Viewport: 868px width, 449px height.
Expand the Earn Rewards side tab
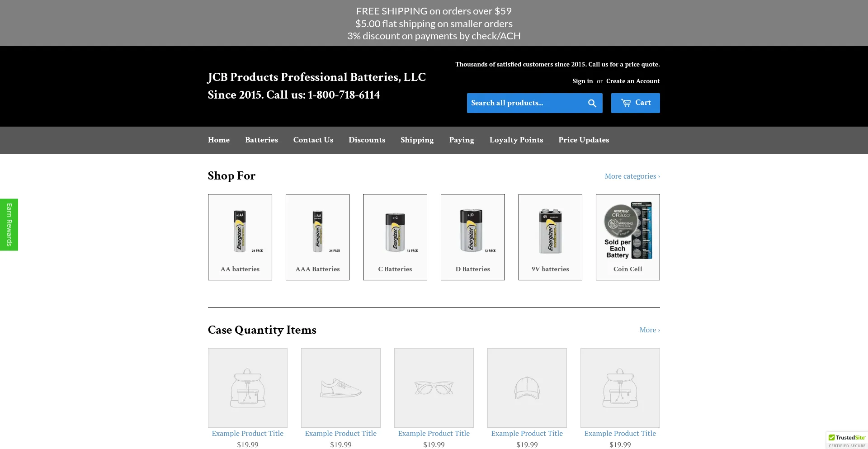[9, 225]
